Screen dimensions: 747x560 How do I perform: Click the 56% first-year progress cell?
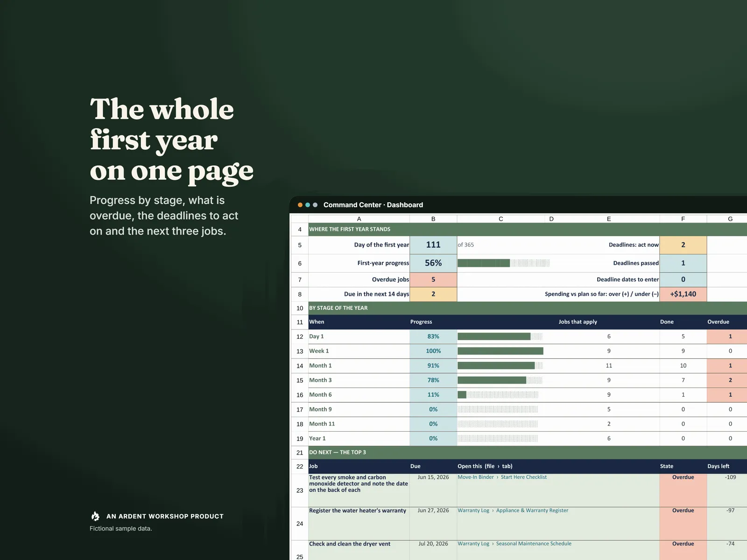[433, 263]
